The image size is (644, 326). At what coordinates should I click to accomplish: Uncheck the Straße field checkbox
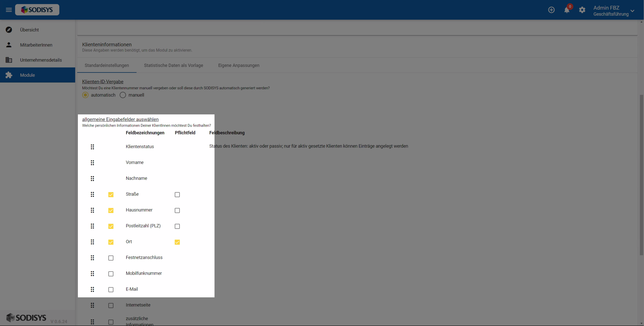click(111, 195)
